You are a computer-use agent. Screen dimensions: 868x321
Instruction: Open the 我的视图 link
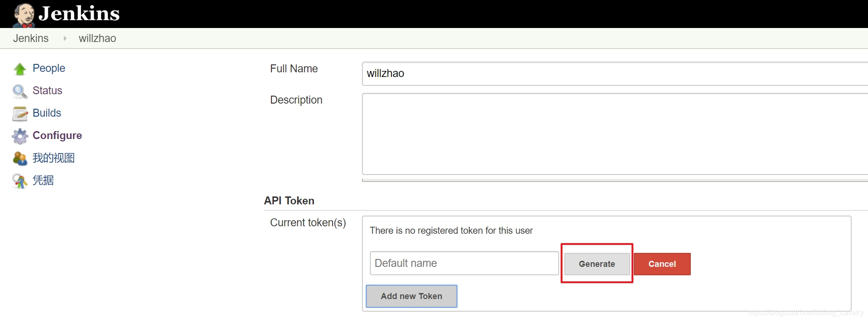[x=54, y=158]
